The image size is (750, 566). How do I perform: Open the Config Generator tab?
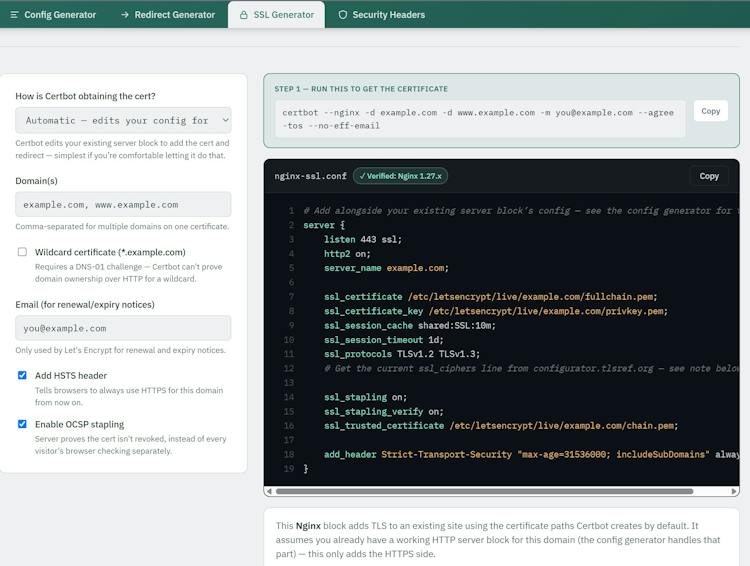[x=53, y=15]
